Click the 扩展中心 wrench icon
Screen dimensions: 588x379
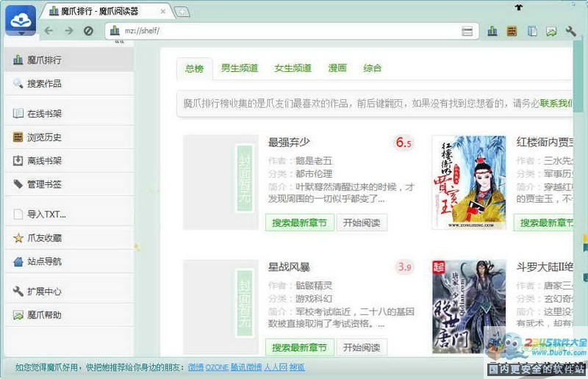pyautogui.click(x=18, y=292)
